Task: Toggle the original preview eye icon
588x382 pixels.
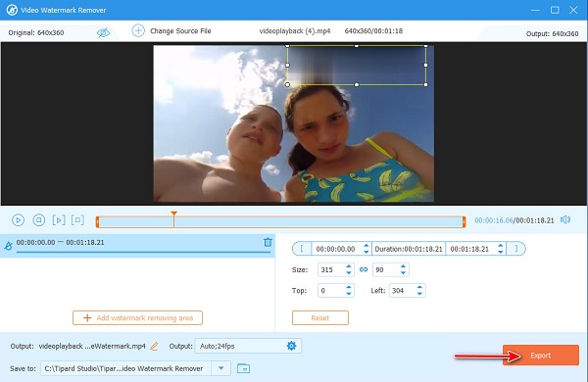Action: coord(103,32)
